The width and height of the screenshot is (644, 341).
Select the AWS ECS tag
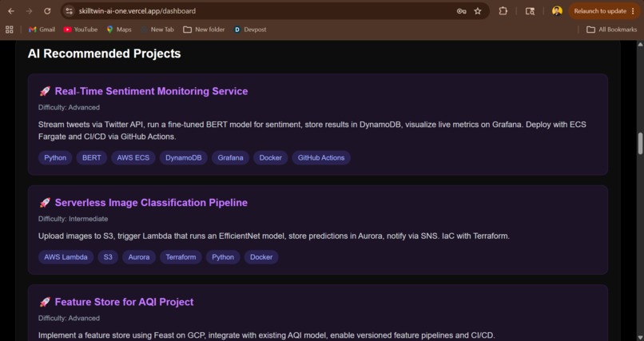133,158
